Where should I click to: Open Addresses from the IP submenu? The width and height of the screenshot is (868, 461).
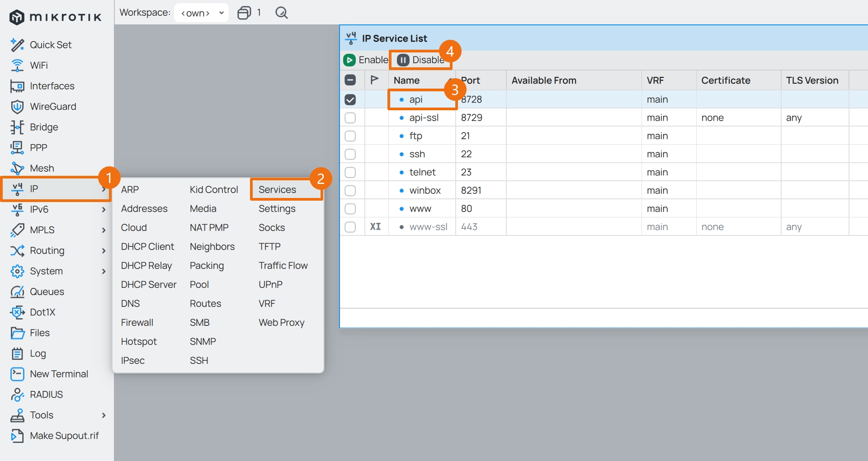[144, 209]
